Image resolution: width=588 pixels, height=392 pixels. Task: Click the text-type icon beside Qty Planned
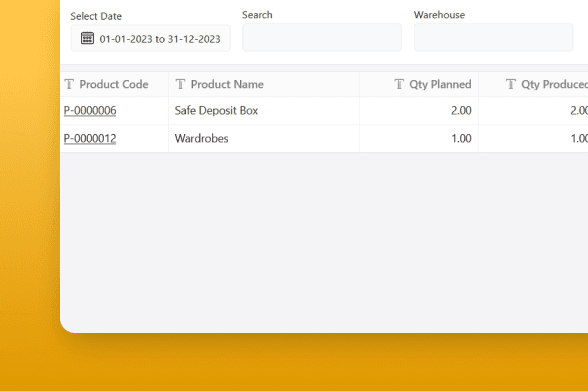399,84
